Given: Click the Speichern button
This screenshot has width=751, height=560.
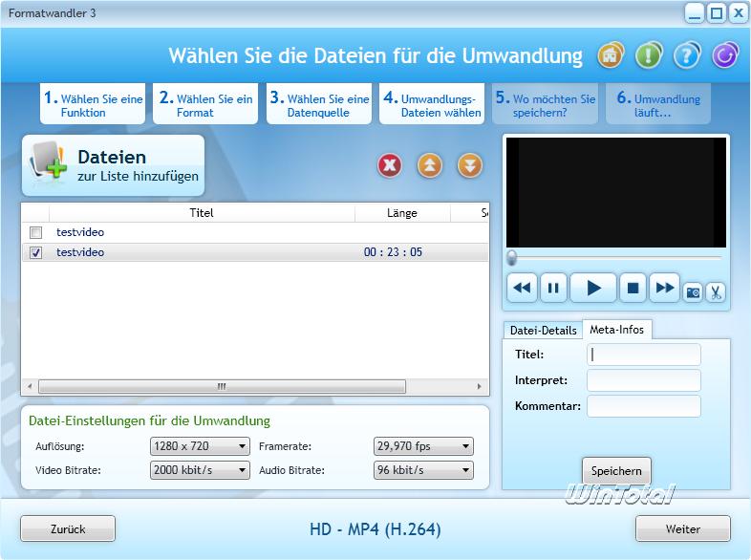Looking at the screenshot, I should pyautogui.click(x=616, y=471).
